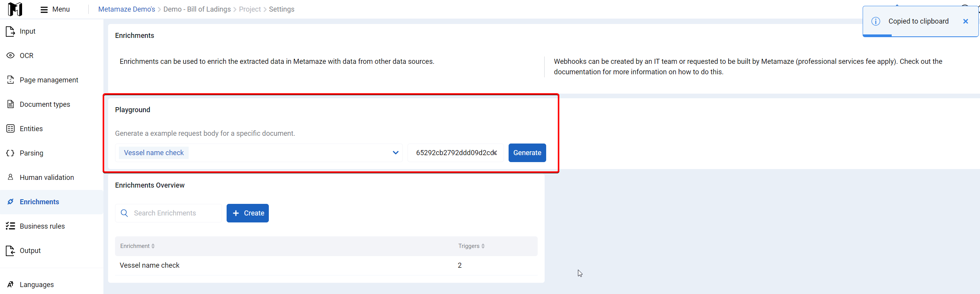Click the Settings breadcrumb text
The height and width of the screenshot is (294, 980).
coord(282,9)
